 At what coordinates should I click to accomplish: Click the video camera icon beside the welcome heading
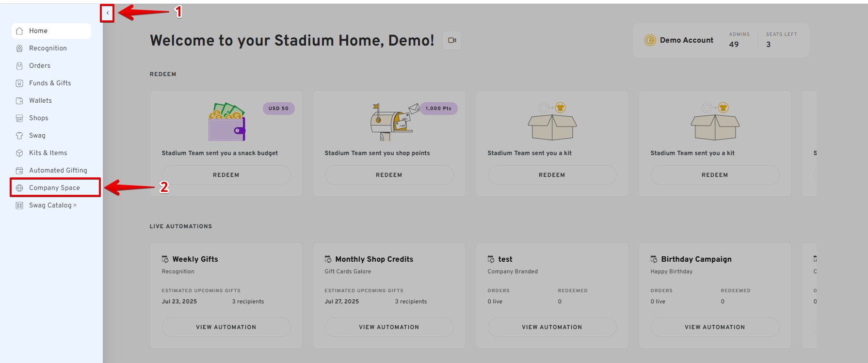click(452, 40)
